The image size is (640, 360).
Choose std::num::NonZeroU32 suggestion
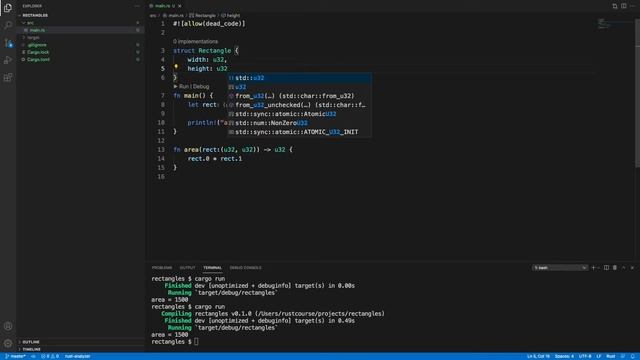click(x=299, y=123)
